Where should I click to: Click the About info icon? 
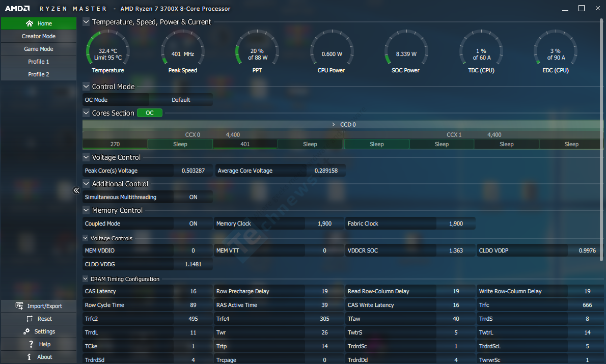pyautogui.click(x=29, y=357)
